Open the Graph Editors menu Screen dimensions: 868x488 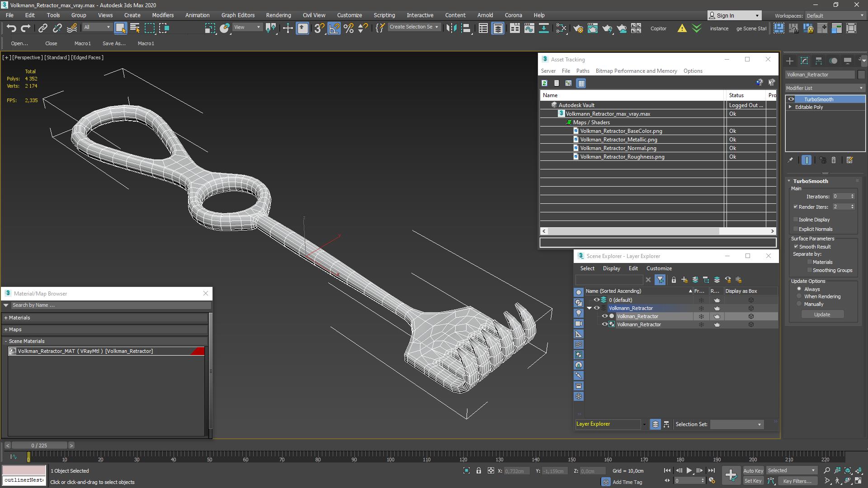238,15
